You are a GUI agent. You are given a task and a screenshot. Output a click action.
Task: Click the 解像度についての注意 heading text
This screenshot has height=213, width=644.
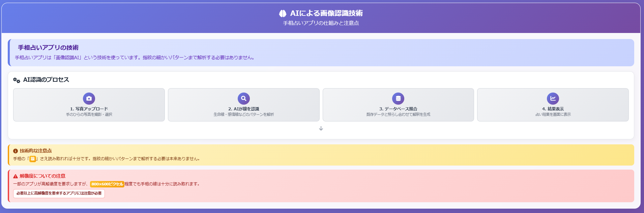coord(42,176)
